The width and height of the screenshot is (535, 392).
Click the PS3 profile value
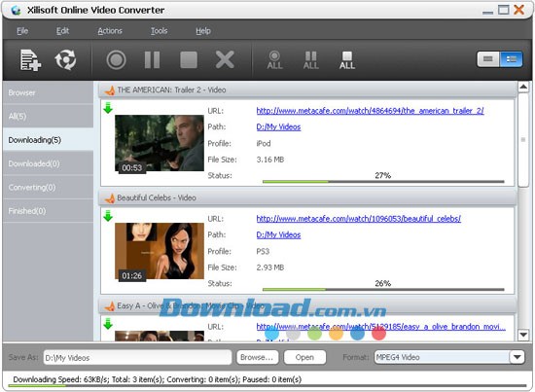[263, 251]
